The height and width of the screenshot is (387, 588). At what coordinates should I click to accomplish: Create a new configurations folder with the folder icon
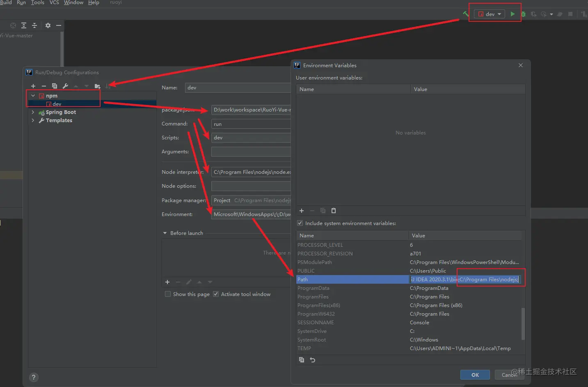(x=97, y=86)
